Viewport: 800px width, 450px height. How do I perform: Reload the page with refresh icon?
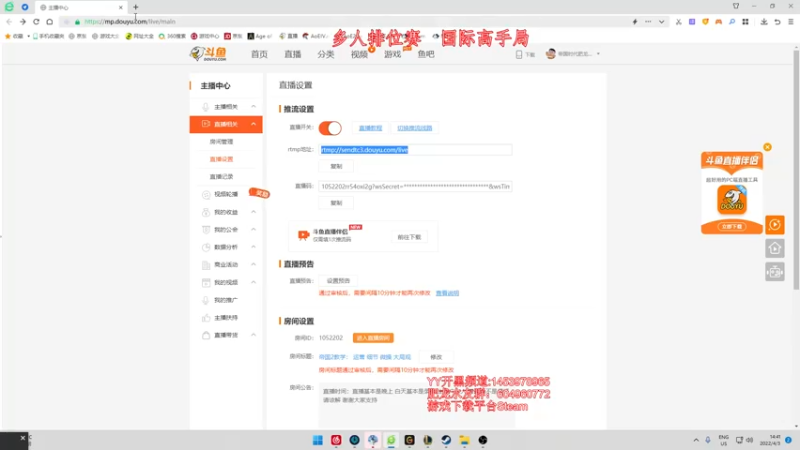[x=36, y=21]
